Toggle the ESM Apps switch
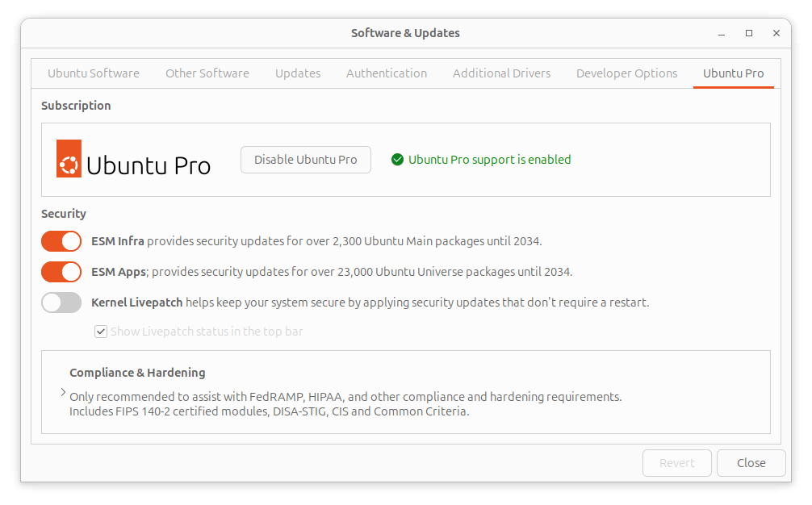The height and width of the screenshot is (505, 812). pos(61,272)
